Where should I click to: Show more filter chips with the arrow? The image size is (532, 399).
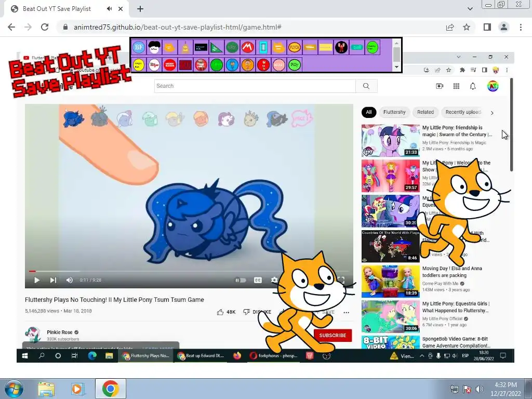[492, 113]
